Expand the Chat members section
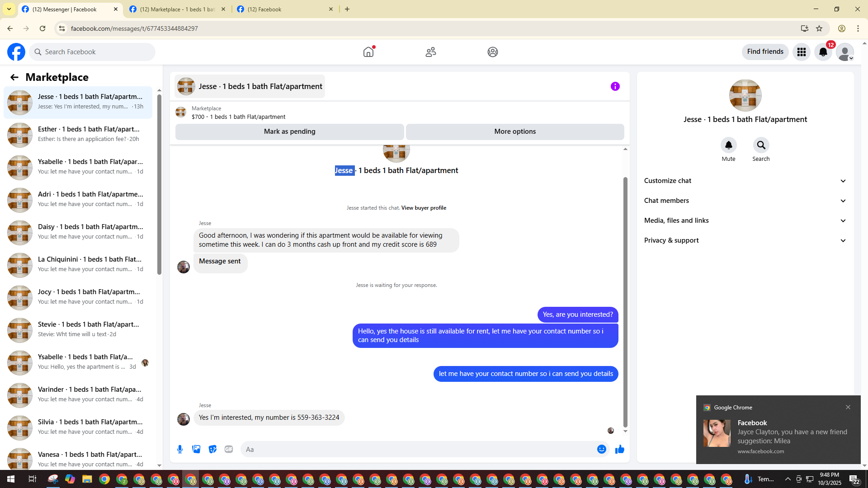This screenshot has width=868, height=488. point(745,201)
